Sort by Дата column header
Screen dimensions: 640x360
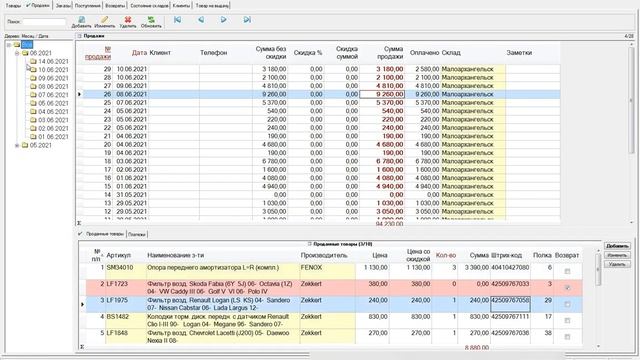pyautogui.click(x=139, y=53)
